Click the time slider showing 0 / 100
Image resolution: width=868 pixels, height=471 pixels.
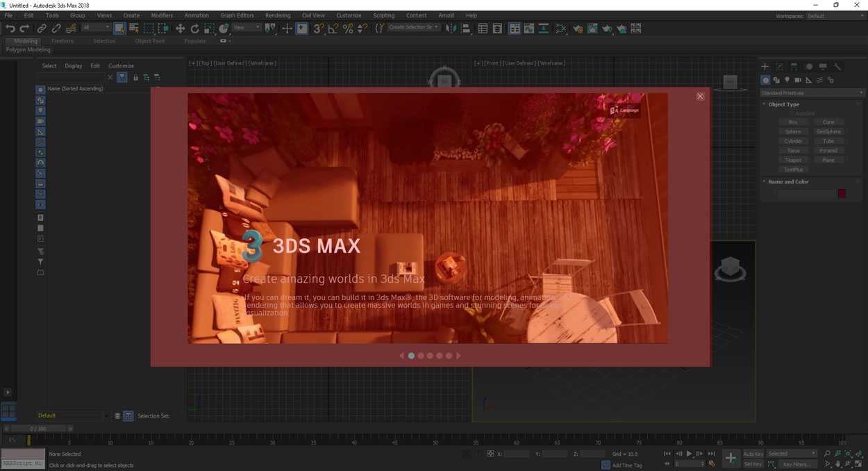pyautogui.click(x=39, y=429)
